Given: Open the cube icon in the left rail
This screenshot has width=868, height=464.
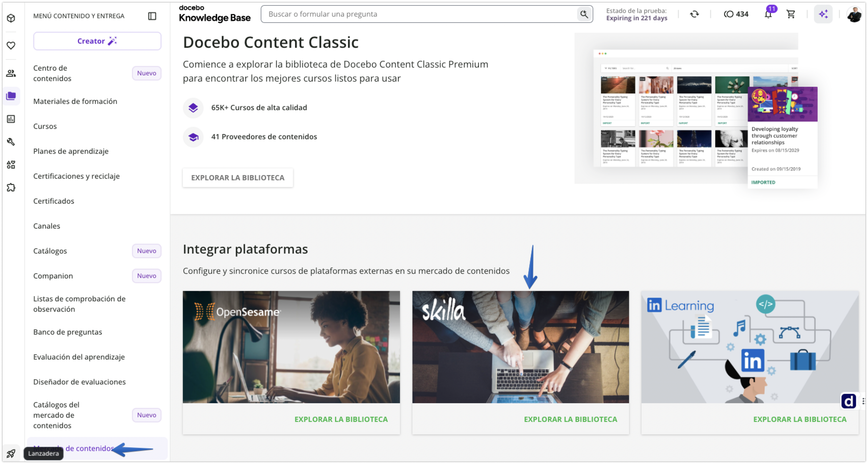Looking at the screenshot, I should point(11,18).
